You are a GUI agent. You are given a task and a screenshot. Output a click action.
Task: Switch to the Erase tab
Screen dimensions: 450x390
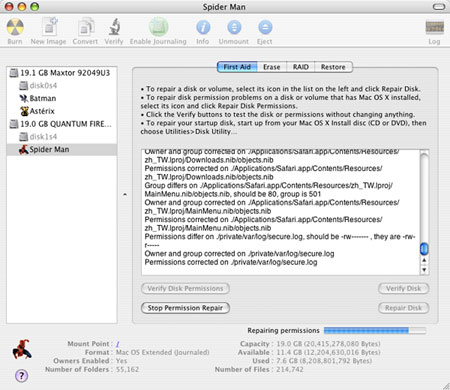pyautogui.click(x=272, y=67)
